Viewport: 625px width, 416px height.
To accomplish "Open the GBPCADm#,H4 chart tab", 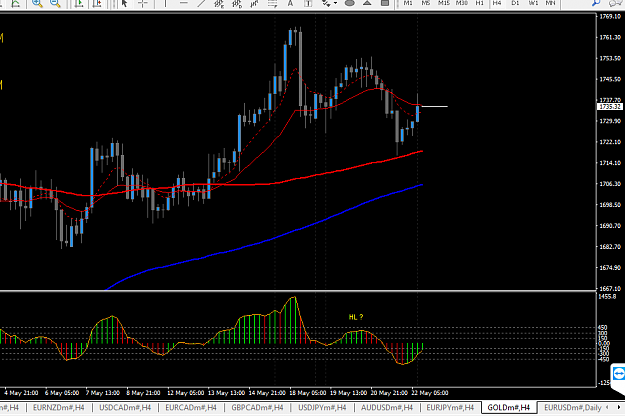I will click(257, 408).
